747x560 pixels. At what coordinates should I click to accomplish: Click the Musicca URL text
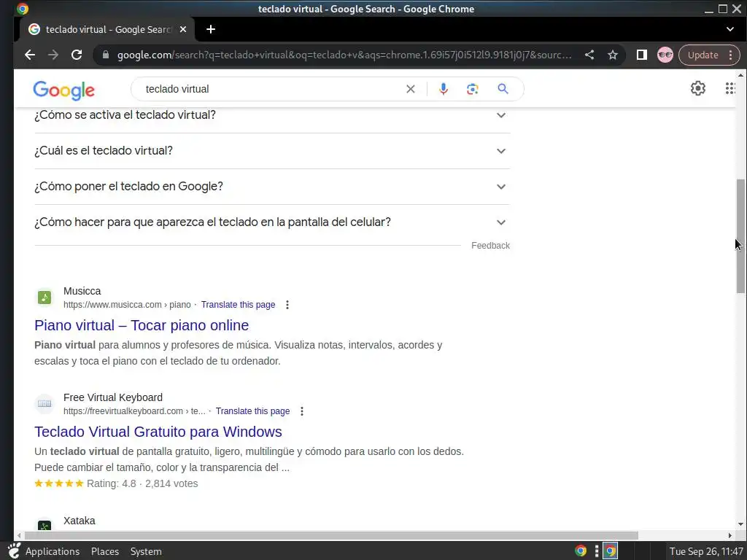click(x=127, y=305)
